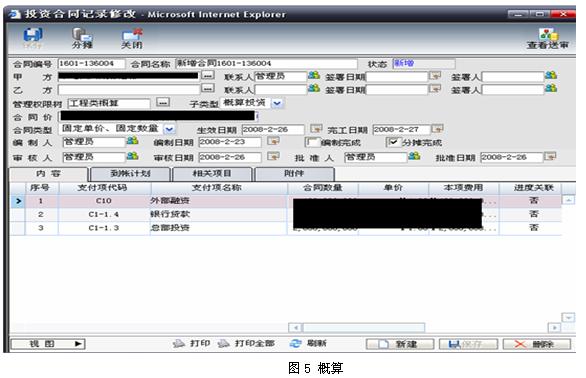Switch to the 附件 tab
The image size is (586, 378).
coord(294,174)
